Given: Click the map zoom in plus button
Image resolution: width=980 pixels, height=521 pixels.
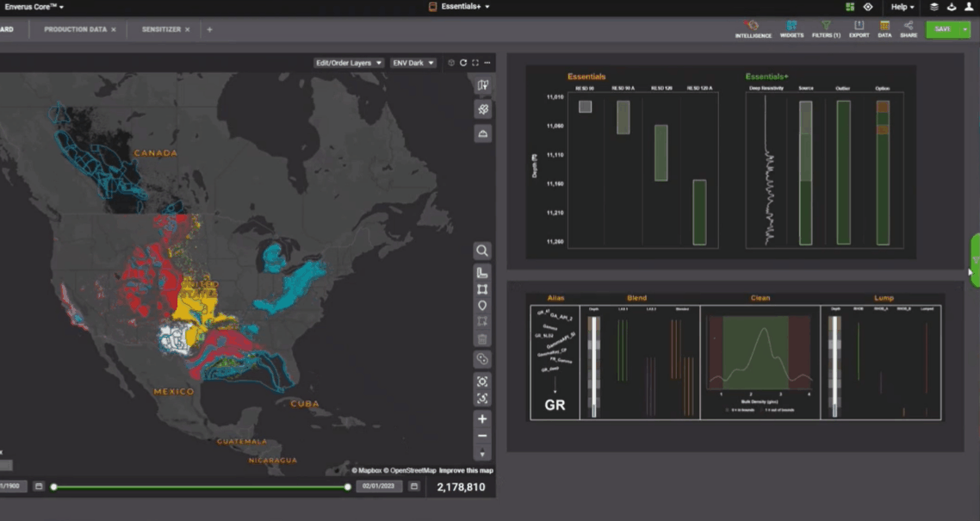Looking at the screenshot, I should 482,419.
